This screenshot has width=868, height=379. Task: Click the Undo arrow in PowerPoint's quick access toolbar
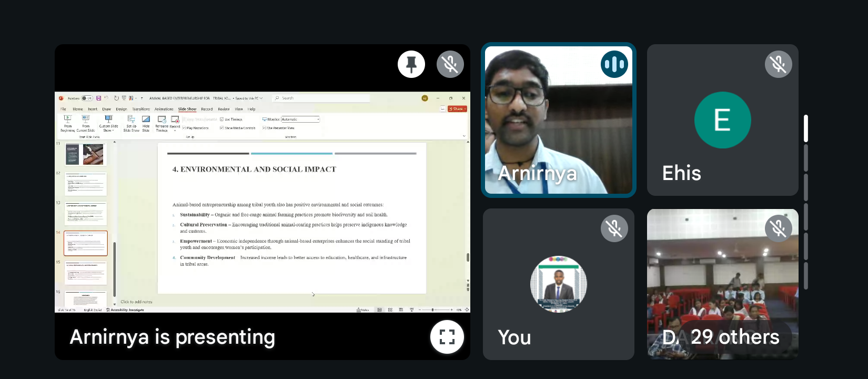(x=106, y=98)
